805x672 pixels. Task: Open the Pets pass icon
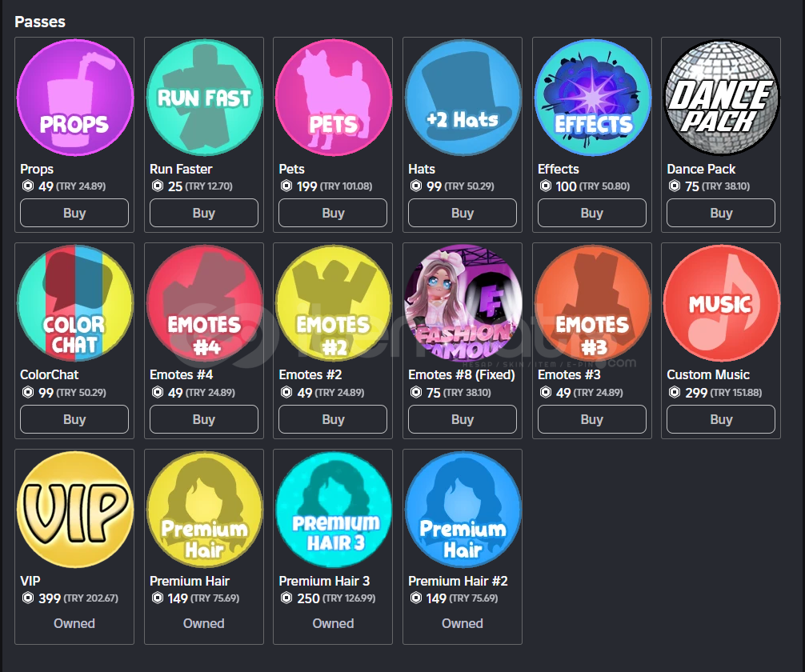(x=333, y=98)
